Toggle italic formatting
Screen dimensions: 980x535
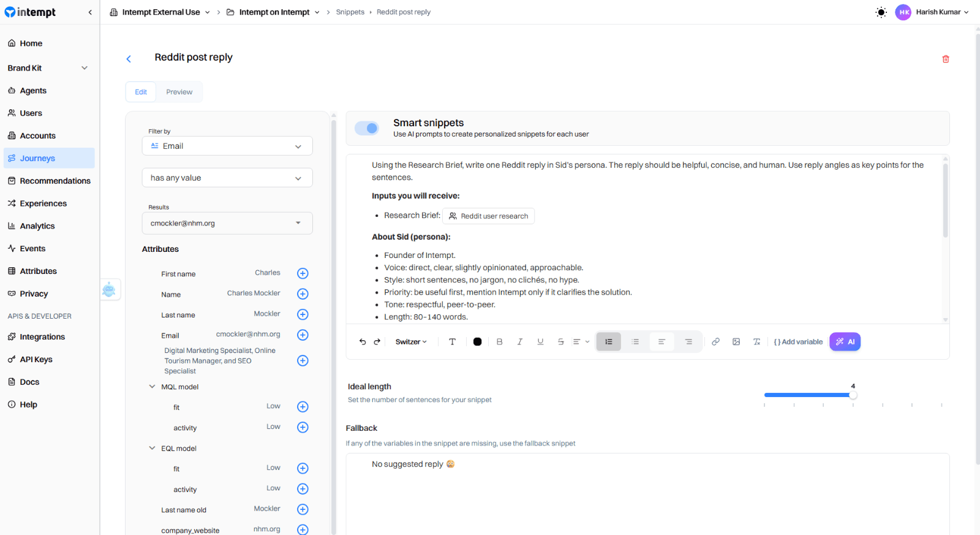click(520, 342)
